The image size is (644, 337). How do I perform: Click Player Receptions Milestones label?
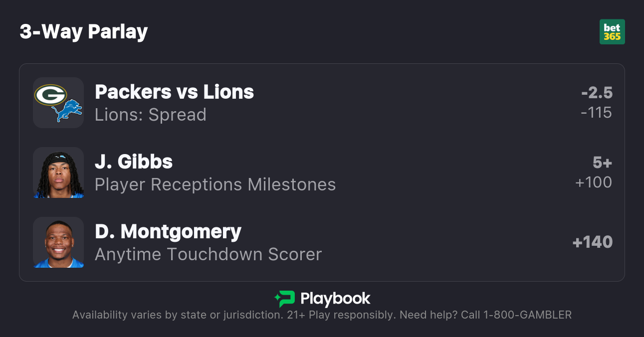click(x=215, y=184)
